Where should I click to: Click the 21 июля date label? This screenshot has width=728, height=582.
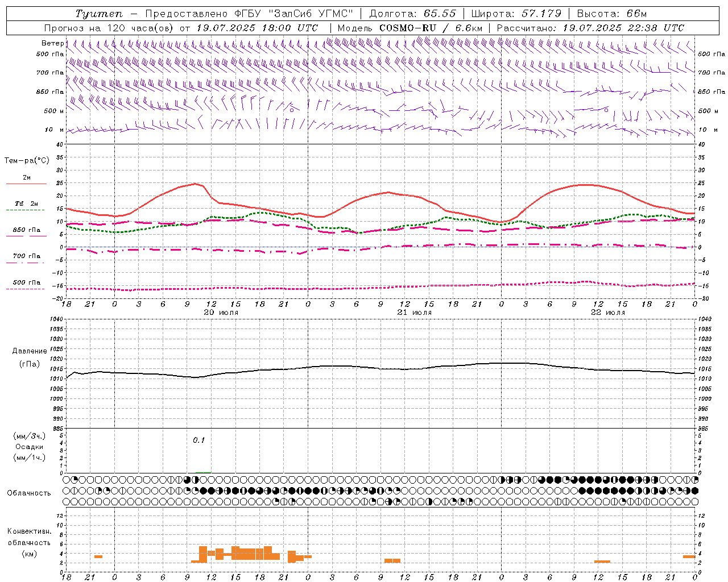[x=414, y=313]
